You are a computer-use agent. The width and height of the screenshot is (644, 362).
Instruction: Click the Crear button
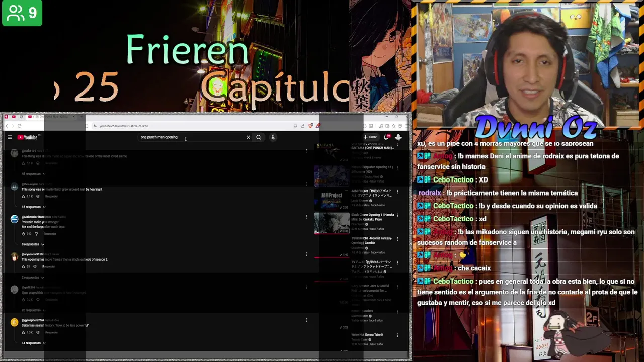[370, 137]
